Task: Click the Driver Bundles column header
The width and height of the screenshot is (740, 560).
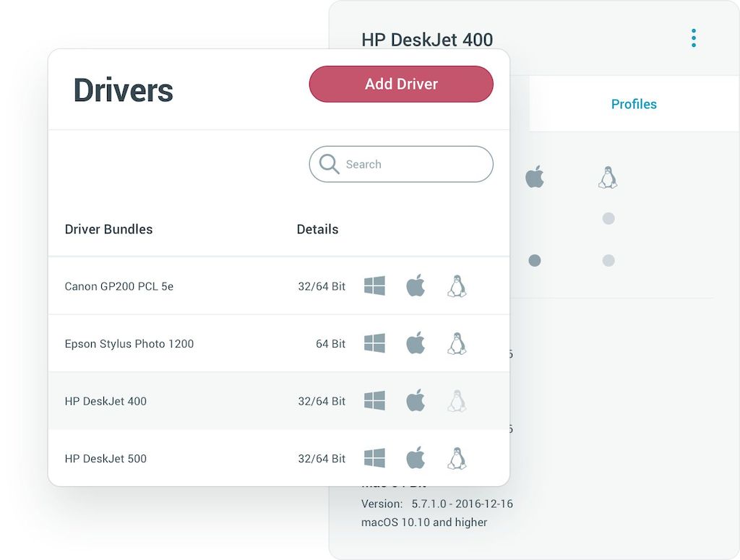Action: 108,229
